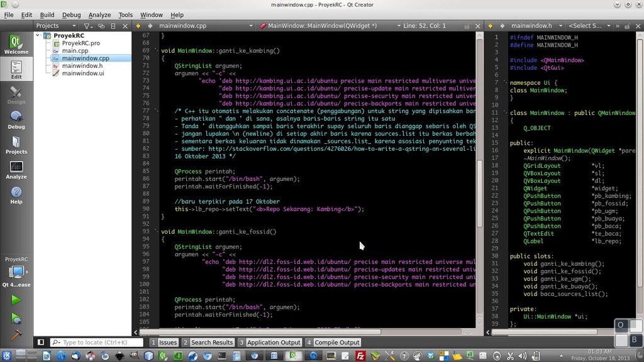
Task: Open the Tools menu
Action: click(x=125, y=14)
